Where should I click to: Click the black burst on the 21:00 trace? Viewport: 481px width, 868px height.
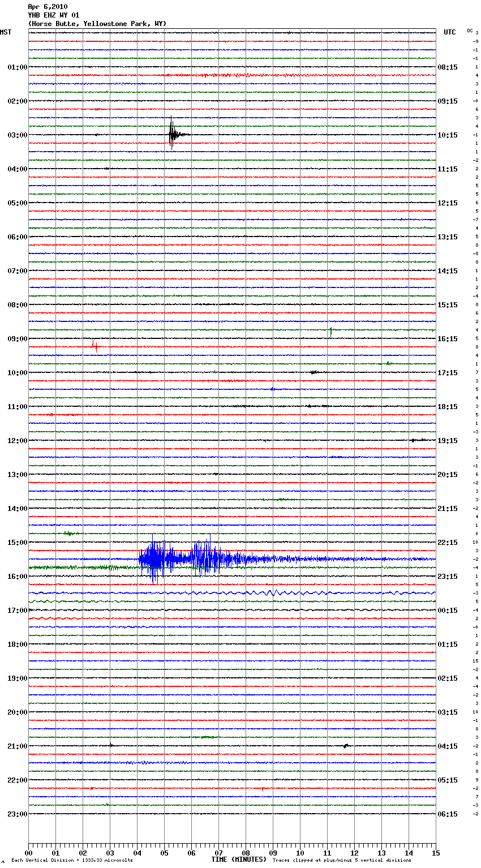coord(346,746)
